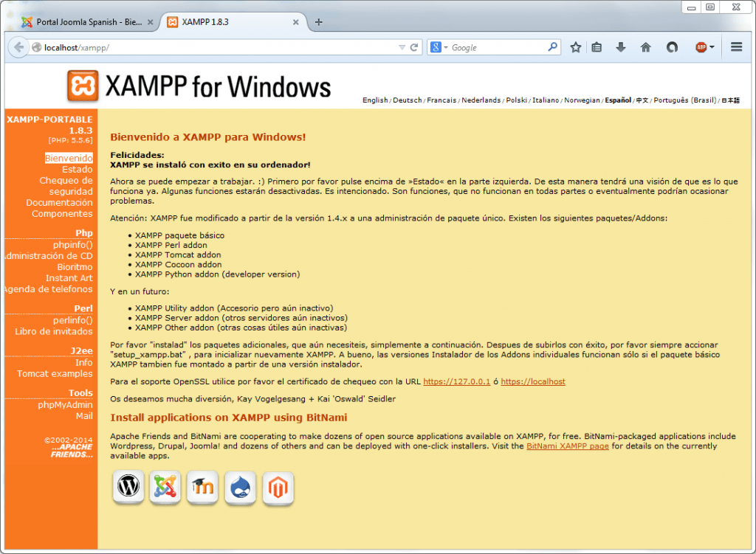Go to the Firefox home page icon
The height and width of the screenshot is (554, 756).
coord(646,47)
